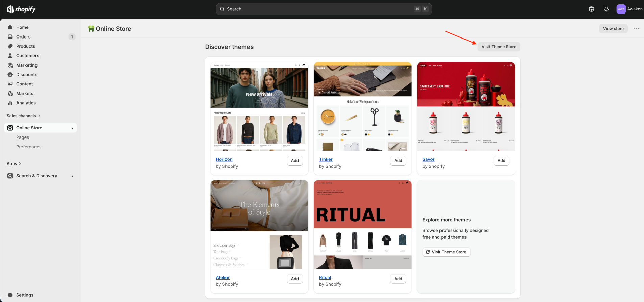Click the Discover themes heading

[x=229, y=47]
